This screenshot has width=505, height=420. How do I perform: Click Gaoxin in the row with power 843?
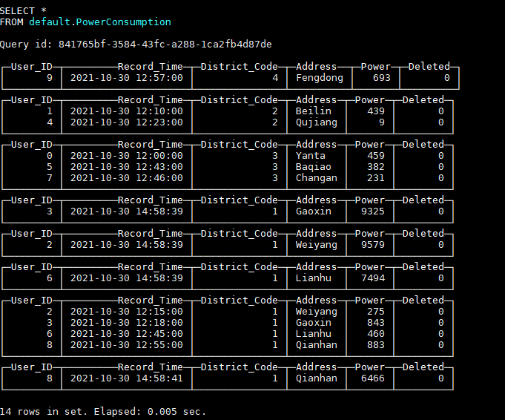[314, 323]
